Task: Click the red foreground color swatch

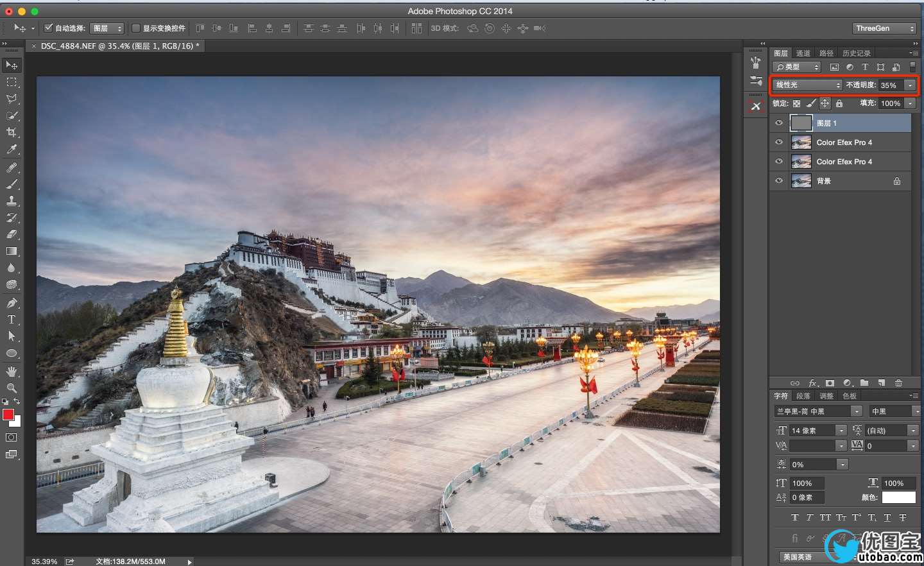Action: (x=8, y=415)
